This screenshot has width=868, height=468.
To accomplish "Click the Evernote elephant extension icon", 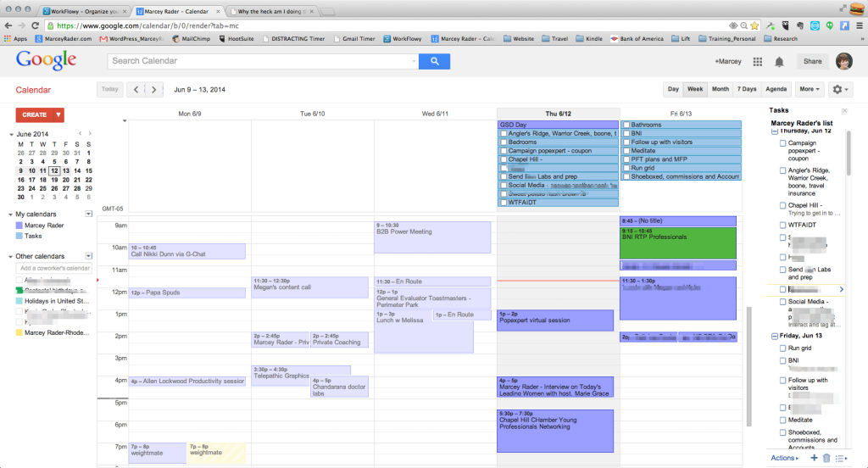I will click(x=800, y=25).
